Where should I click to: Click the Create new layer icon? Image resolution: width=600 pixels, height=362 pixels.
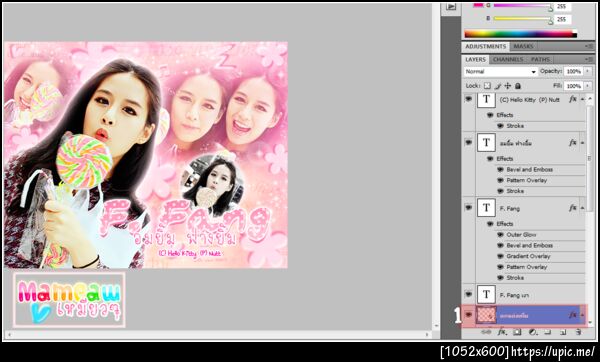(x=563, y=332)
